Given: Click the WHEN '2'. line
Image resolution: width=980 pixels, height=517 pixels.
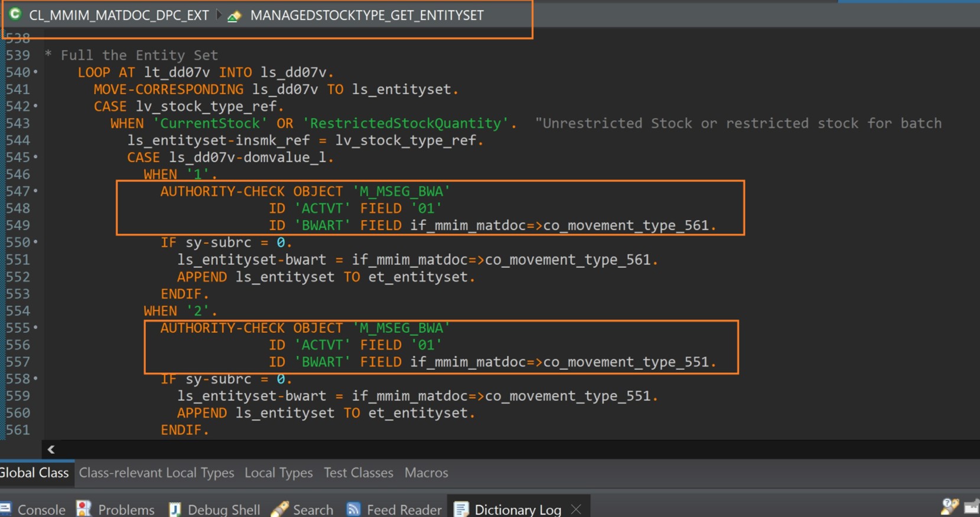Looking at the screenshot, I should tap(180, 311).
